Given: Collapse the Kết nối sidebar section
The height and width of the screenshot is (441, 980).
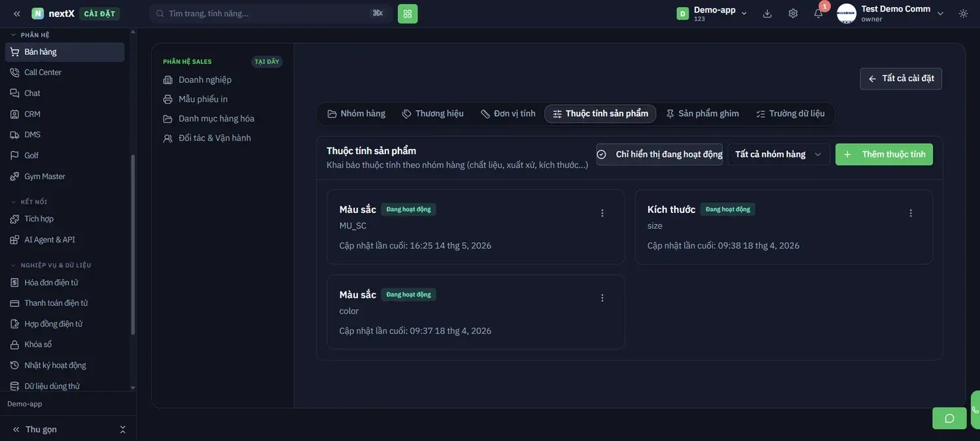Looking at the screenshot, I should point(29,202).
